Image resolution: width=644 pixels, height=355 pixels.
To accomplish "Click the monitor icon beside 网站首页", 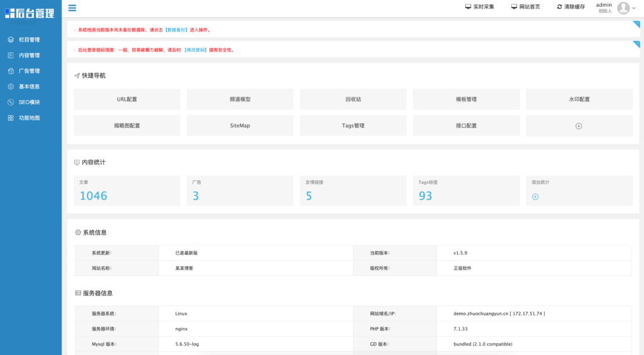I will coord(514,6).
